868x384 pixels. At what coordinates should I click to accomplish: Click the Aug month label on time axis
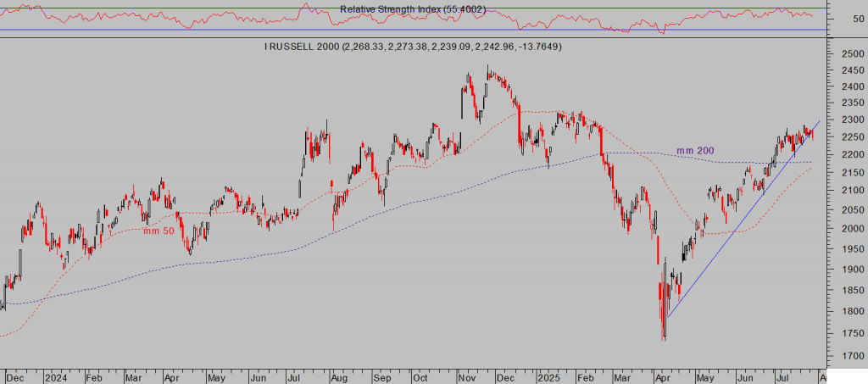pos(339,378)
